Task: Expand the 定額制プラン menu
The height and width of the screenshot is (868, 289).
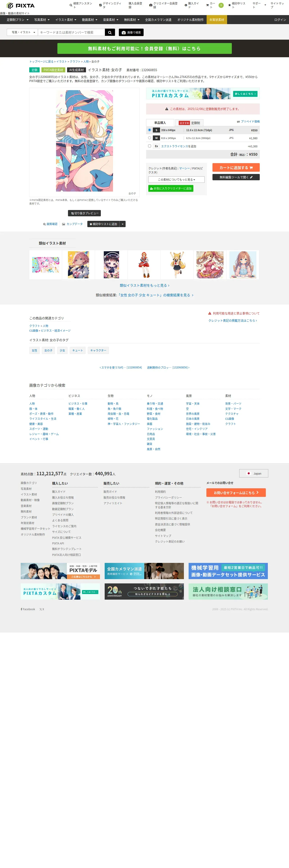Action: 18,20
